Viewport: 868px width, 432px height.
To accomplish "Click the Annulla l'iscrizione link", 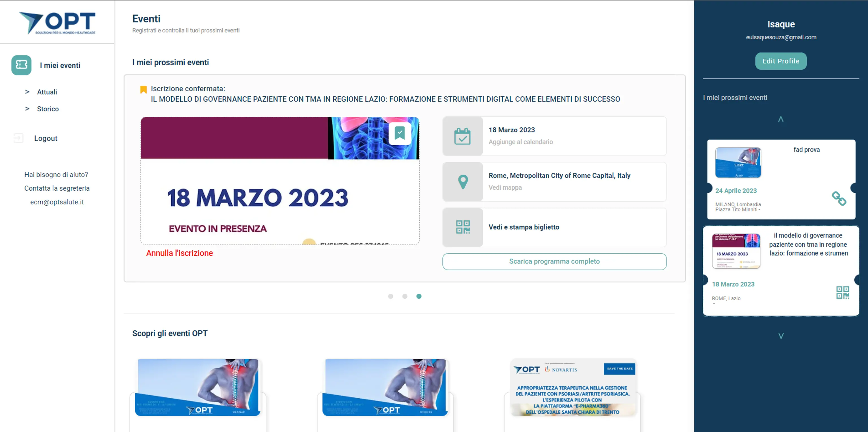I will tap(179, 253).
